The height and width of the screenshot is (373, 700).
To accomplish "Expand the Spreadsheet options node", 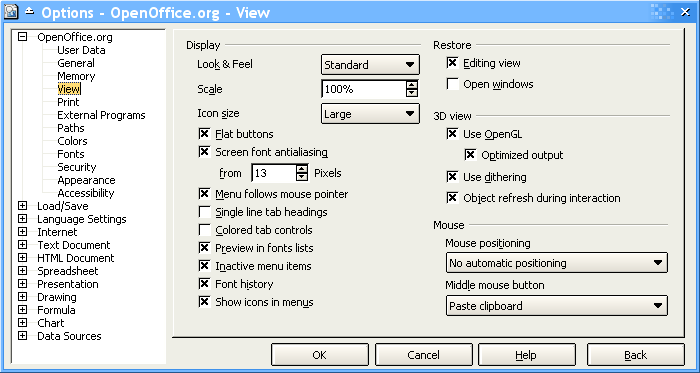I will pyautogui.click(x=22, y=271).
